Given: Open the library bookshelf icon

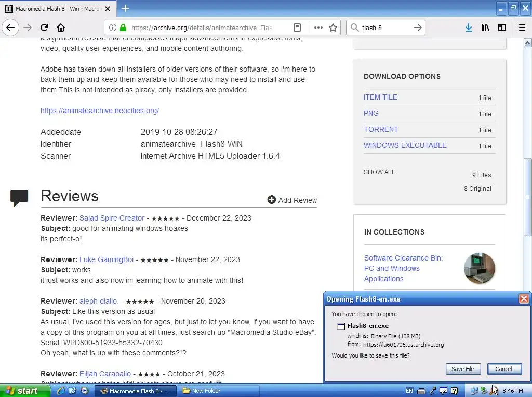Looking at the screenshot, I should (485, 28).
